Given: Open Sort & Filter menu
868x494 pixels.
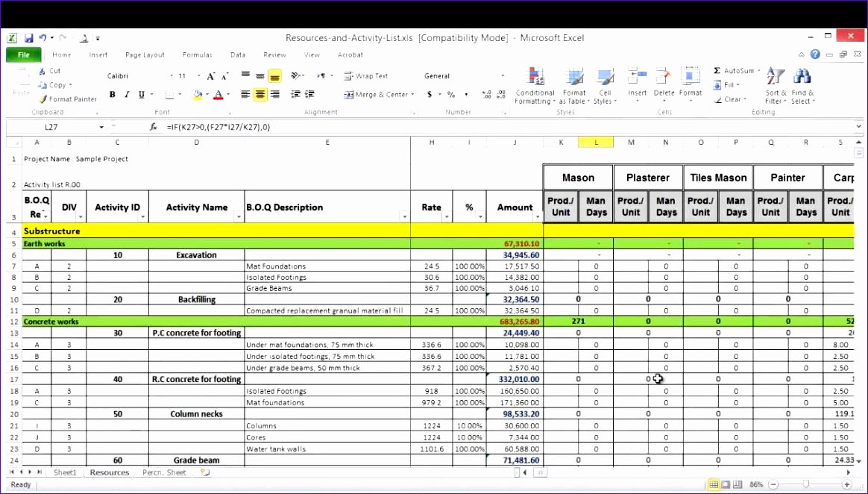Looking at the screenshot, I should click(776, 87).
